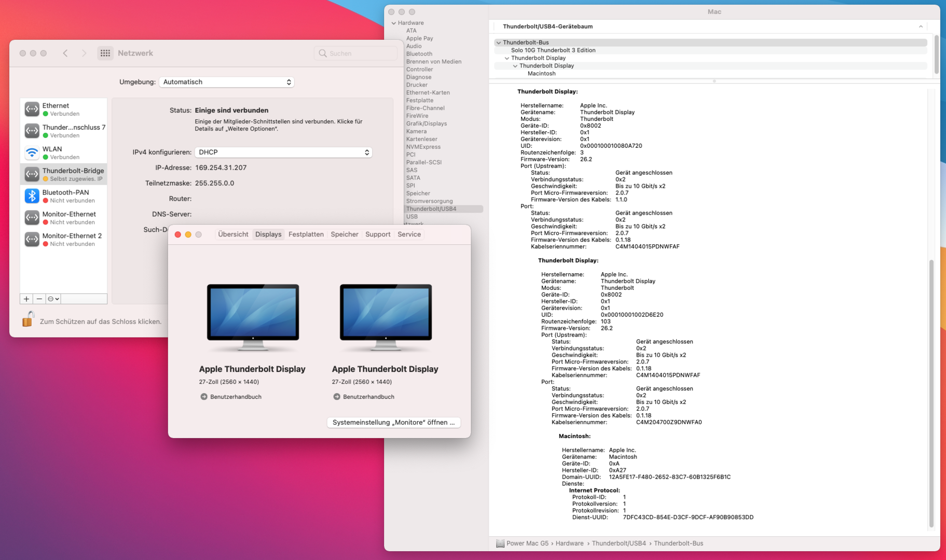Viewport: 946px width, 560px height.
Task: Open the Umgebung dropdown set to Automatisch
Action: (x=227, y=82)
